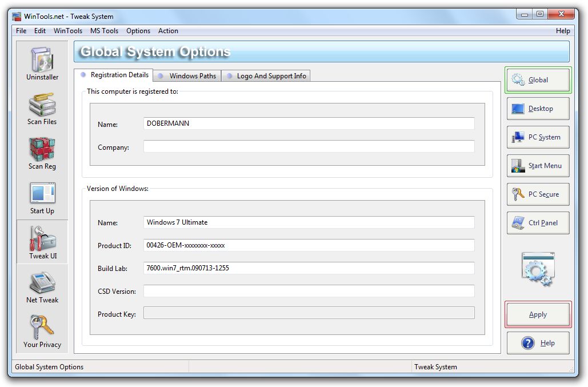Open the Options menu
Viewport: 588px width, 387px height.
tap(138, 31)
